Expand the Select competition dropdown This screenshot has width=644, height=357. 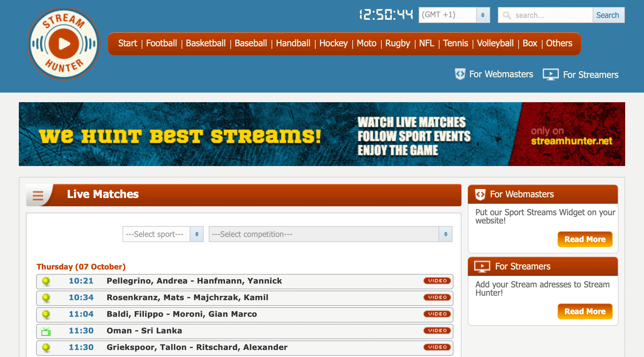pos(330,234)
